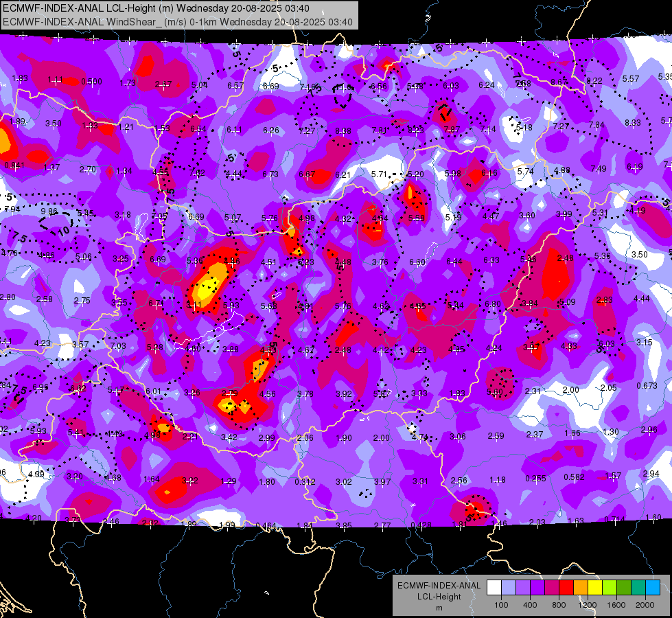Viewport: 672px width, 618px height.
Task: Click the wind shear value '0.428'
Action: click(x=421, y=525)
